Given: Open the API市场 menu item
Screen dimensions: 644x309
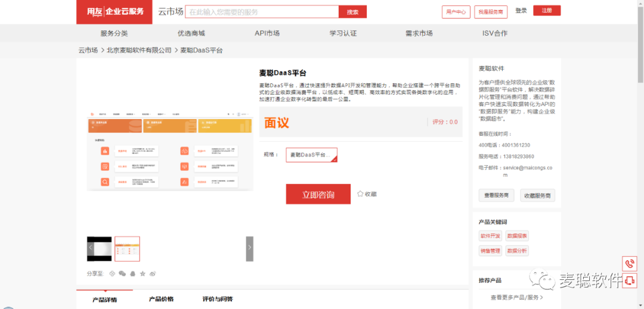Looking at the screenshot, I should [267, 33].
